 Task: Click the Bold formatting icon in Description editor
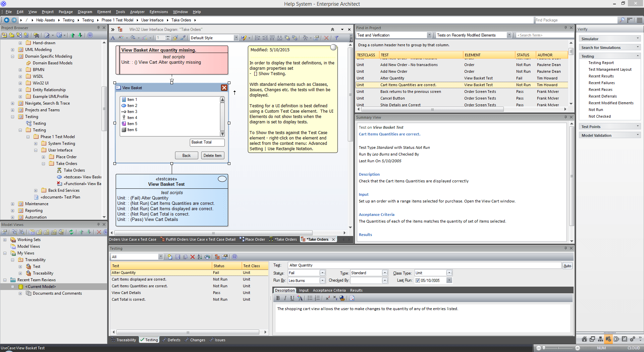[278, 298]
